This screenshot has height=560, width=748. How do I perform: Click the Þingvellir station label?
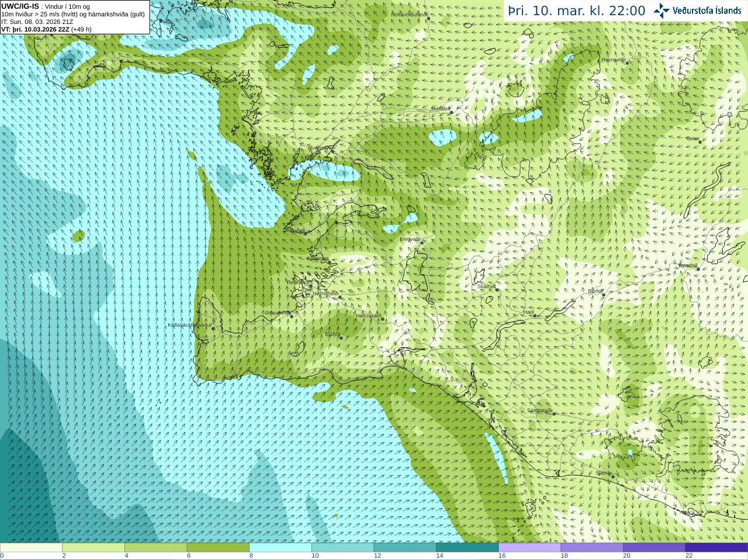[410, 239]
